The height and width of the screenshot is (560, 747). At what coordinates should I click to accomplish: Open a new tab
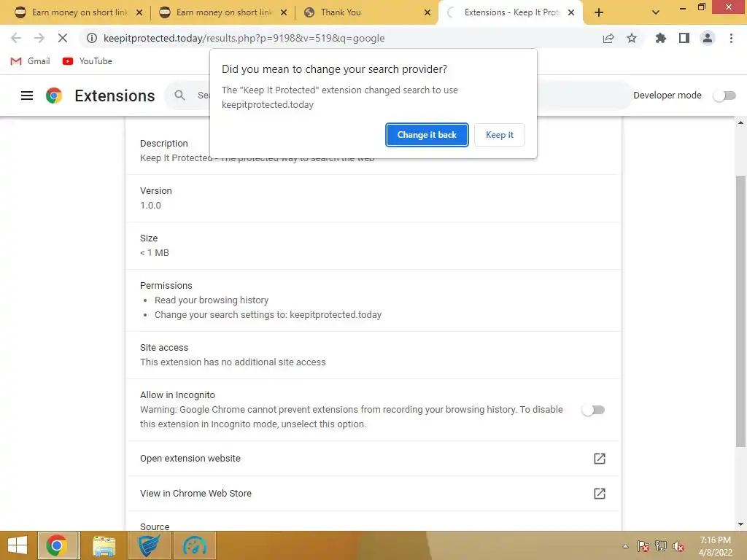(599, 12)
